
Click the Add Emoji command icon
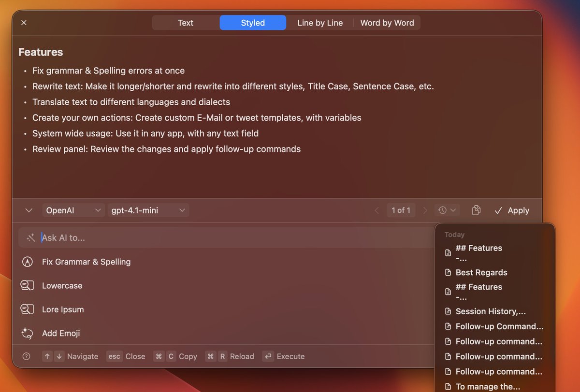pyautogui.click(x=27, y=333)
